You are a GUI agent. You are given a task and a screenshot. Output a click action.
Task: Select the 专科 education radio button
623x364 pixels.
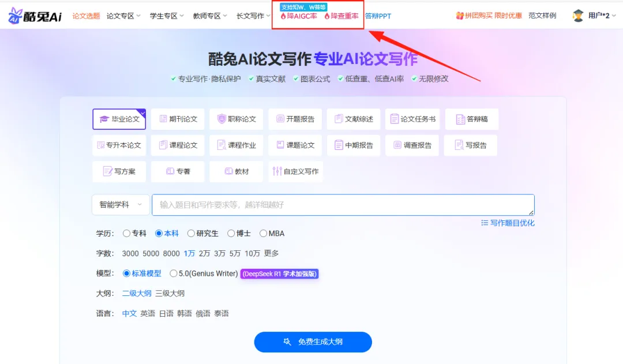click(x=126, y=233)
